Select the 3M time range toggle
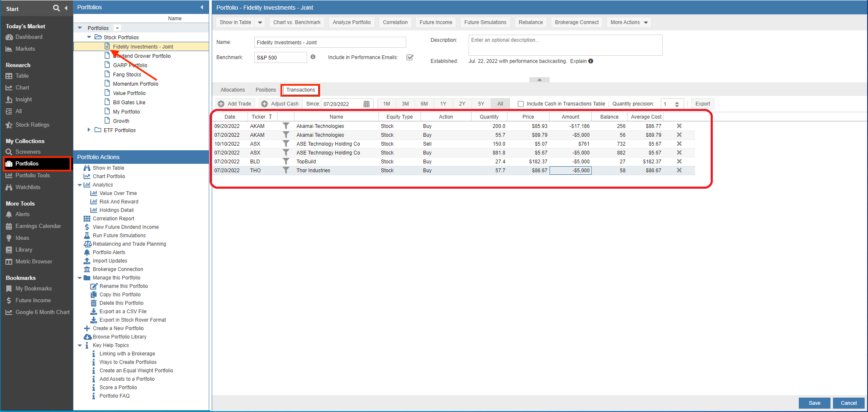The width and height of the screenshot is (868, 412). (405, 104)
